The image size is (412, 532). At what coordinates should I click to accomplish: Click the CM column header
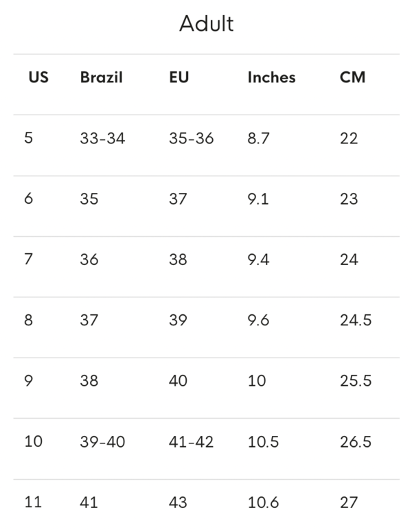point(352,78)
